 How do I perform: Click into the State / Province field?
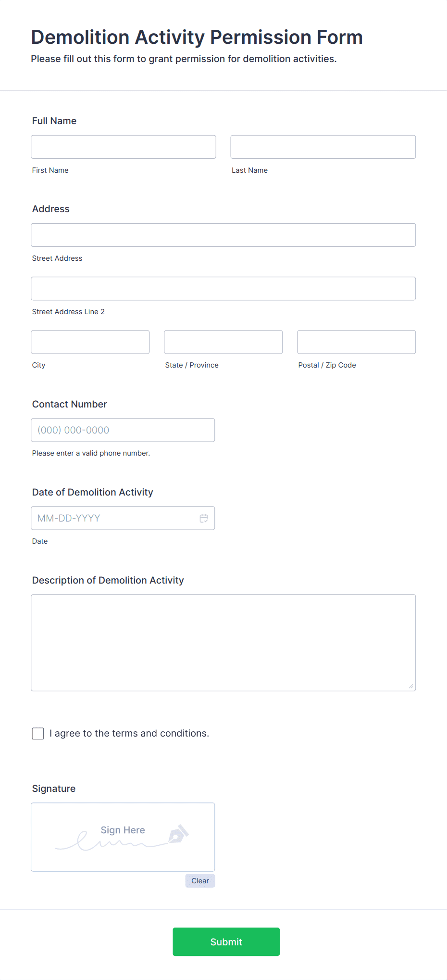223,342
